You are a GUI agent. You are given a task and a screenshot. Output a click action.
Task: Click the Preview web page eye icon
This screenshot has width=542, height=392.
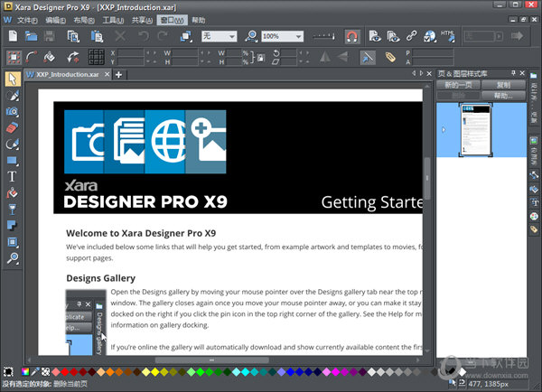point(375,36)
